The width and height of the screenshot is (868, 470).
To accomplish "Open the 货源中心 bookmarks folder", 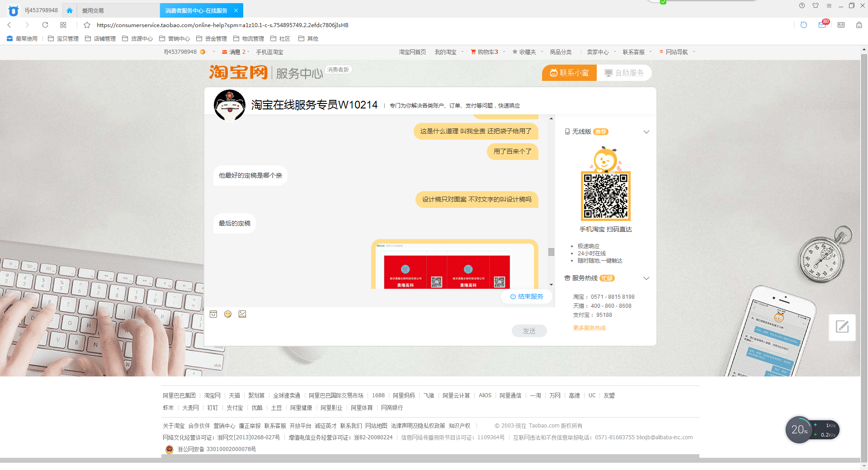I will 137,38.
